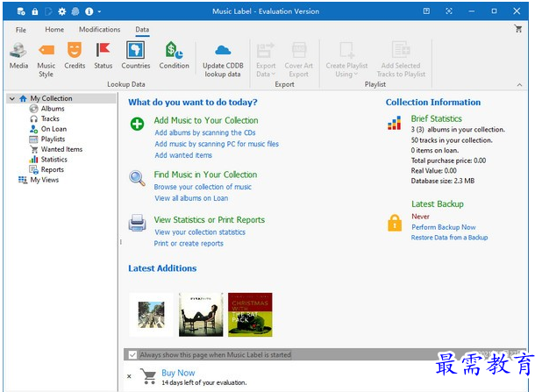The image size is (542, 392).
Task: Click the Brief Statistics heading
Action: click(x=436, y=118)
